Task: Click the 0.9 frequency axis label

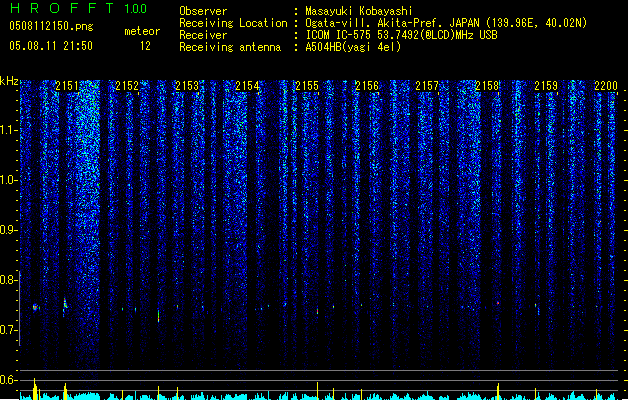Action: [x=8, y=230]
